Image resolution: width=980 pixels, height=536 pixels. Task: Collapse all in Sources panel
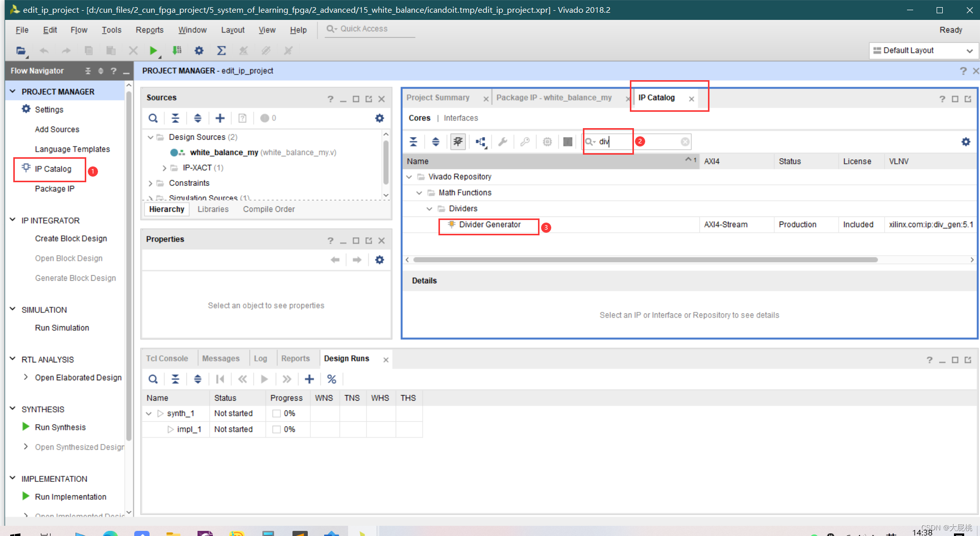[x=175, y=118]
